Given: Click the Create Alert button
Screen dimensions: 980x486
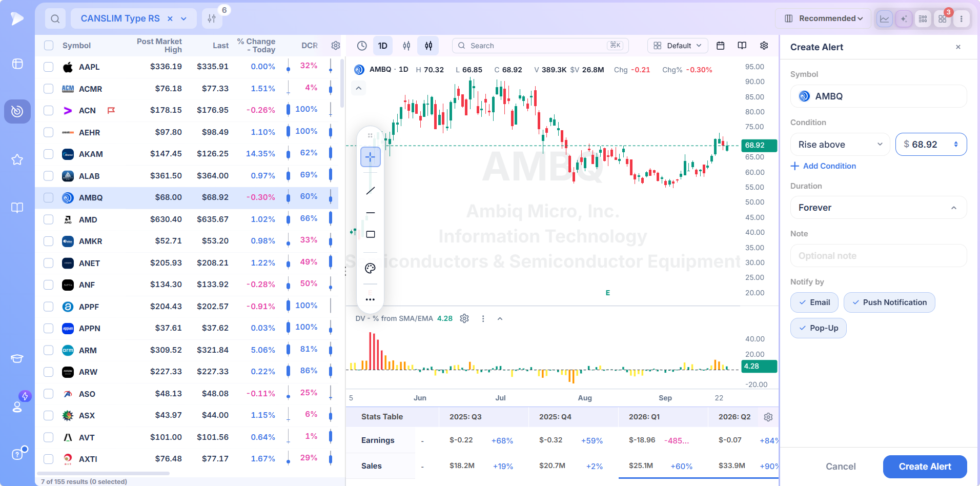Looking at the screenshot, I should pos(925,467).
